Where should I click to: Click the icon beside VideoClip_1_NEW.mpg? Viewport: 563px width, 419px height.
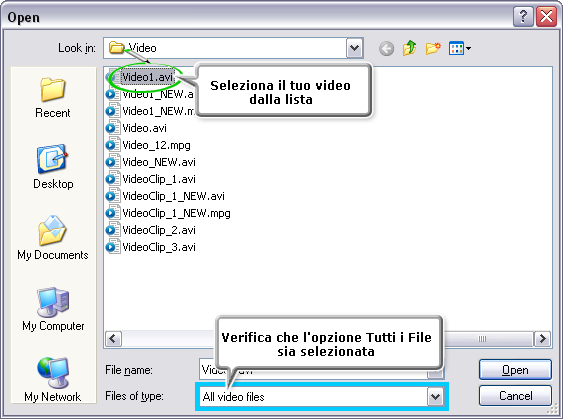113,213
